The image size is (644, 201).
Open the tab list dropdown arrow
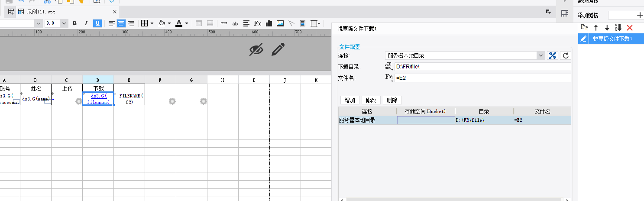click(548, 12)
